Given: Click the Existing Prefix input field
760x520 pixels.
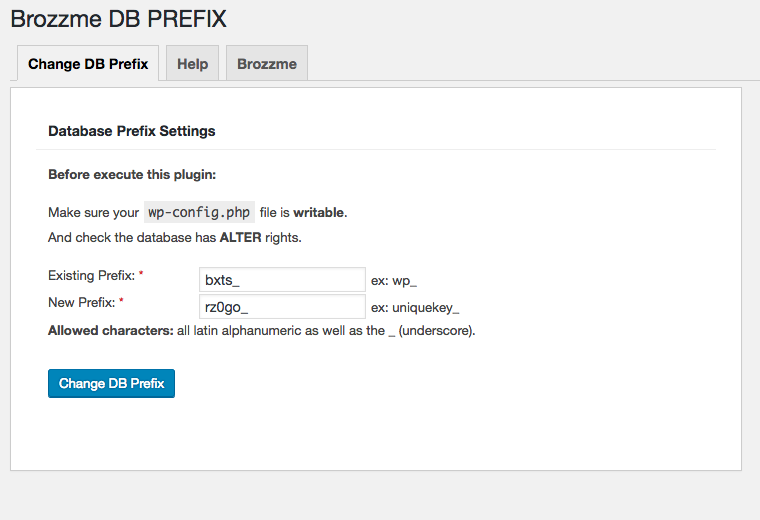Looking at the screenshot, I should coord(283,280).
